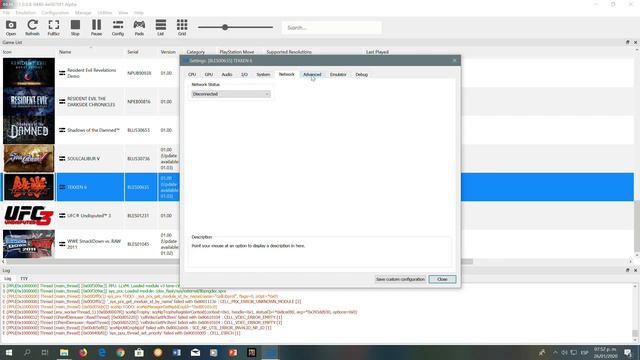This screenshot has width=640, height=360.
Task: Toggle fullscreen with the FullScr icon
Action: point(53,27)
